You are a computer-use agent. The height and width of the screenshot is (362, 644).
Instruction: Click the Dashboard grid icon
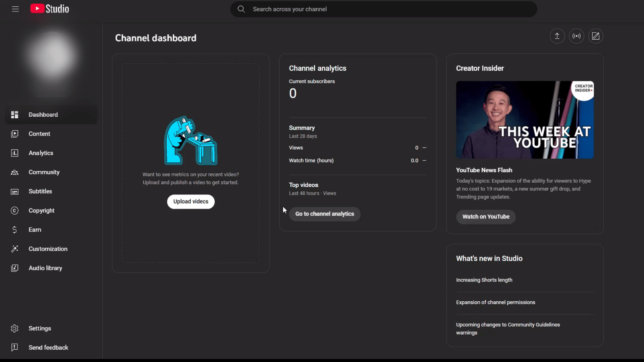pos(14,115)
